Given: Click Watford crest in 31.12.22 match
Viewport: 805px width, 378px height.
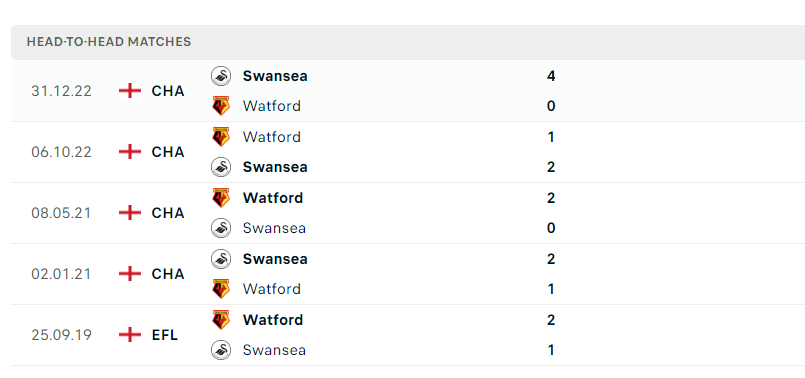Looking at the screenshot, I should [x=221, y=106].
